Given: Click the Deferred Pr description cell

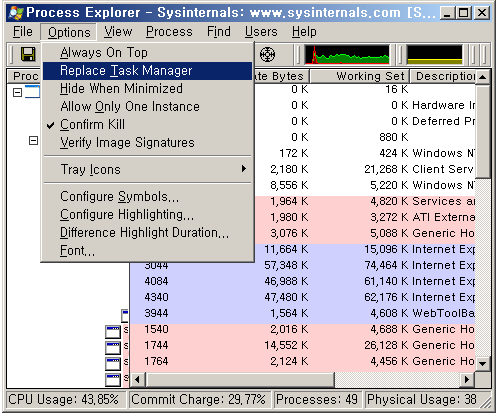Looking at the screenshot, I should pyautogui.click(x=443, y=121).
